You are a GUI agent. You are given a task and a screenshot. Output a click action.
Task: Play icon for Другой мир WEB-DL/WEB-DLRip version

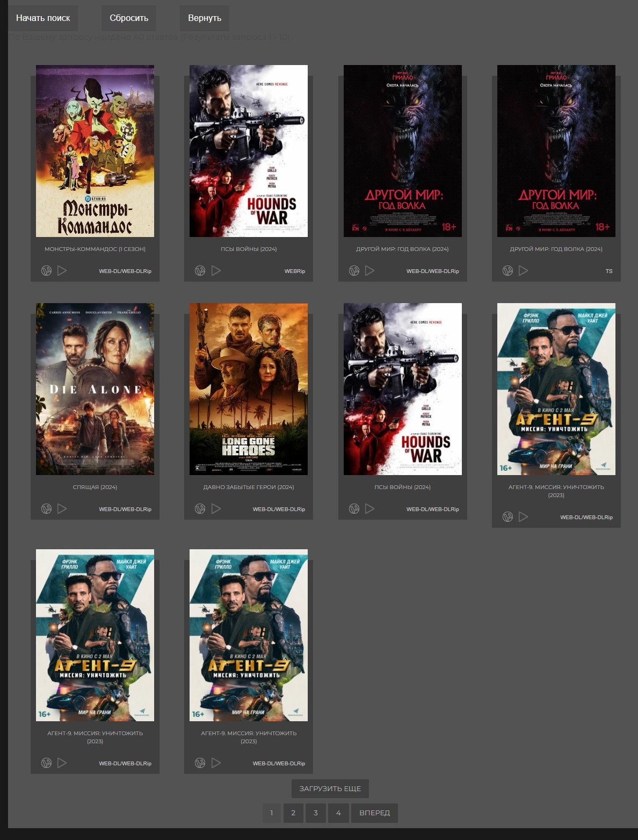click(x=370, y=271)
